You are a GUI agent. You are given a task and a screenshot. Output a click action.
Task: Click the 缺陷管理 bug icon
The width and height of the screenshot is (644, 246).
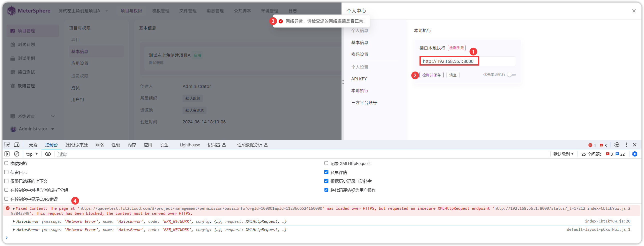[12, 86]
